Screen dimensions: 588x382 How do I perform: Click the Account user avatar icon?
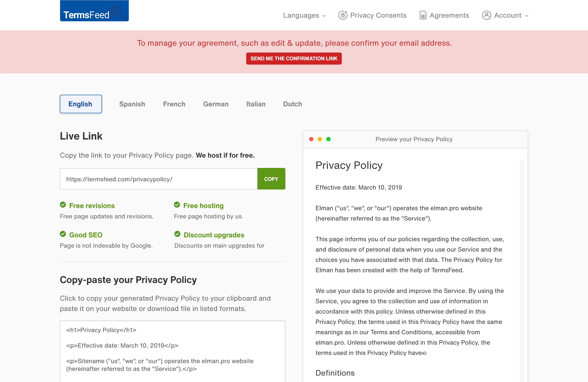point(486,15)
